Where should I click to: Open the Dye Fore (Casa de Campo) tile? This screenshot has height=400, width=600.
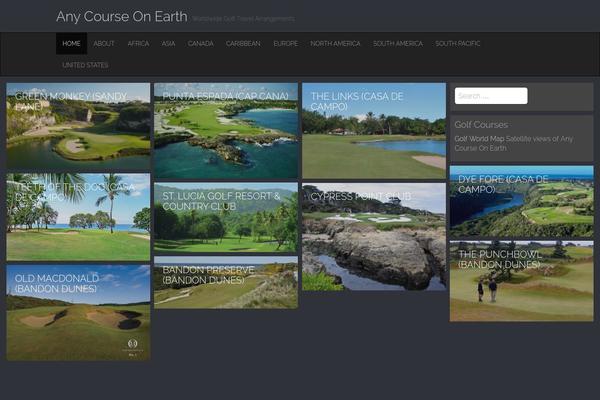tap(522, 201)
